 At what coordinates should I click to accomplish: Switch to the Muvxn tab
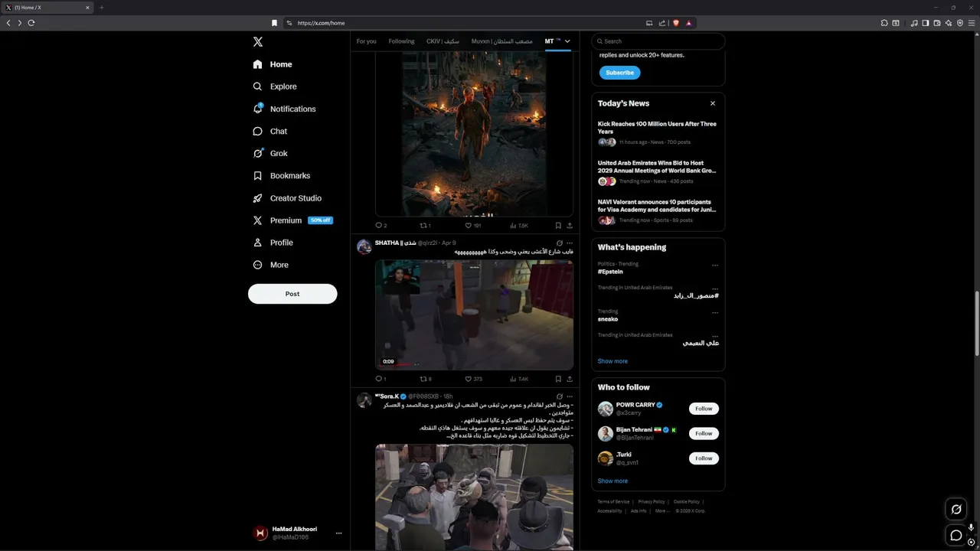[501, 41]
